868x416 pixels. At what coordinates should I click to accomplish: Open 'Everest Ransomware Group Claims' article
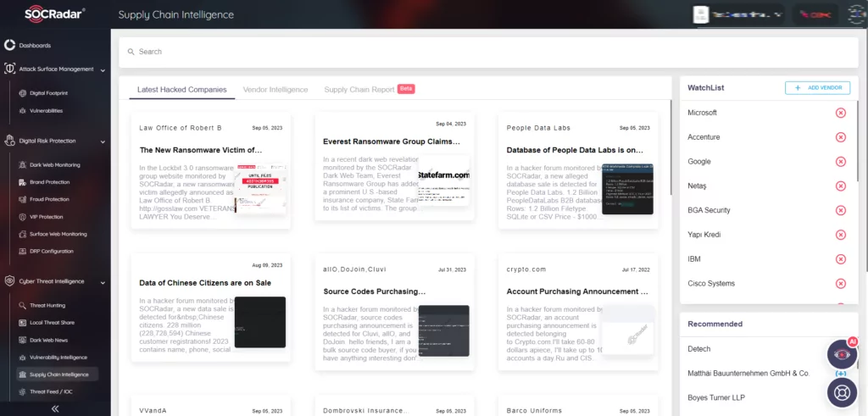point(392,141)
